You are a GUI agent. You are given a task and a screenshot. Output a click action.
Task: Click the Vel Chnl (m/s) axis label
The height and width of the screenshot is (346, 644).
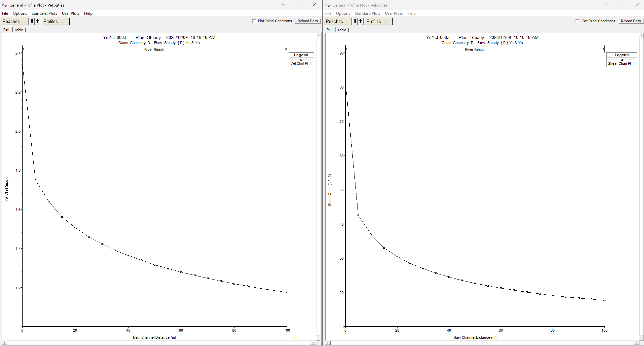(x=7, y=190)
